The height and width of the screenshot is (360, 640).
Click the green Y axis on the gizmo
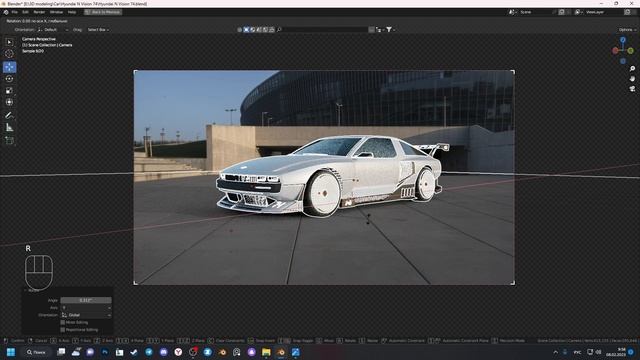point(631,51)
